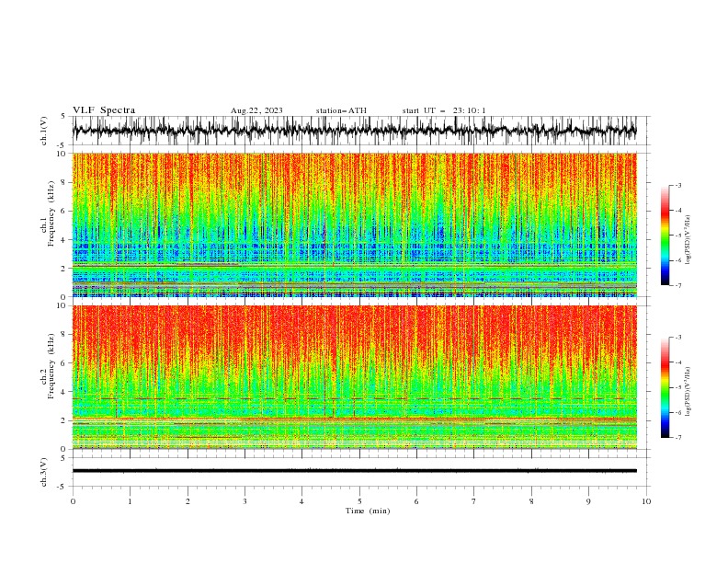
Task: Click the "-3" tick on ch.1 colorbar
Action: pos(678,185)
